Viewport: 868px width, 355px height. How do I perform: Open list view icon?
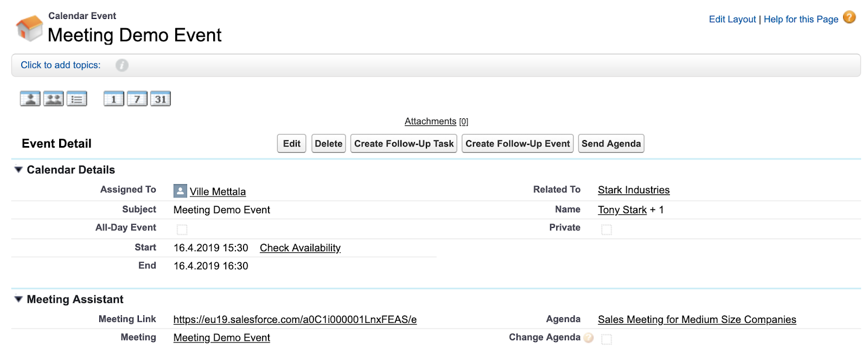click(77, 99)
